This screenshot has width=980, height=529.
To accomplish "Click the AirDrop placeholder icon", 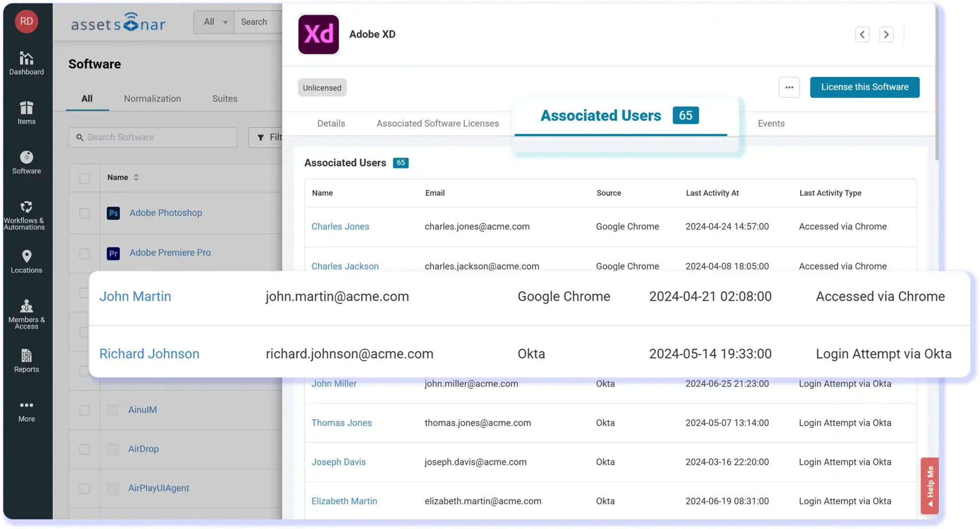I will (113, 449).
